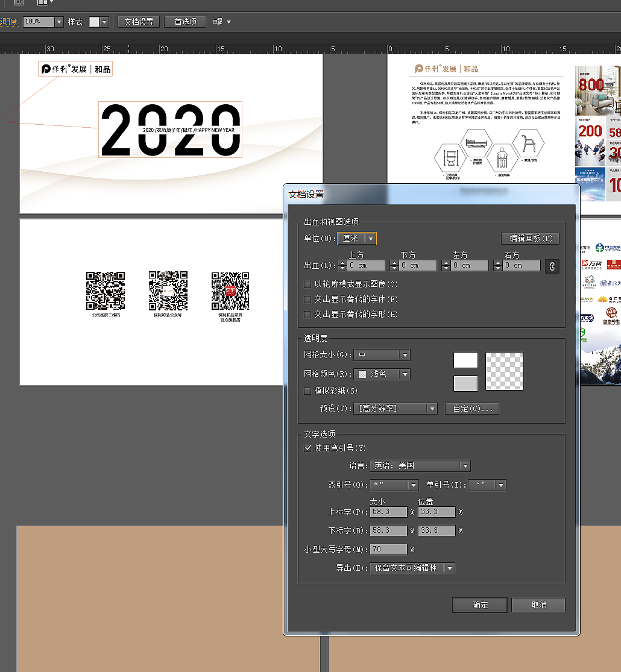Click 自定(C)... to customize transparency preset
The image size is (621, 672).
point(471,408)
